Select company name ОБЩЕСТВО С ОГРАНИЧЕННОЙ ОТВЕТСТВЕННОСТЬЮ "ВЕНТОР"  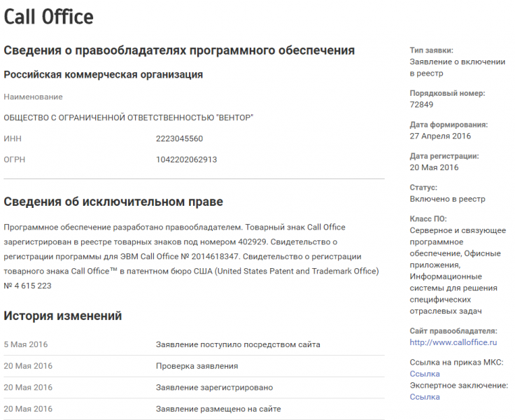(x=129, y=118)
